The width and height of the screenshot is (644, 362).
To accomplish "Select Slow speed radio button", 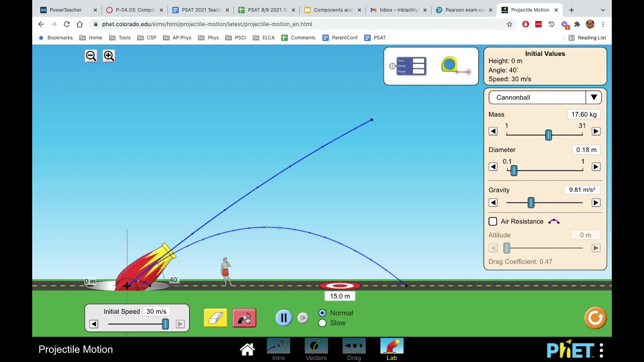I will pyautogui.click(x=323, y=323).
